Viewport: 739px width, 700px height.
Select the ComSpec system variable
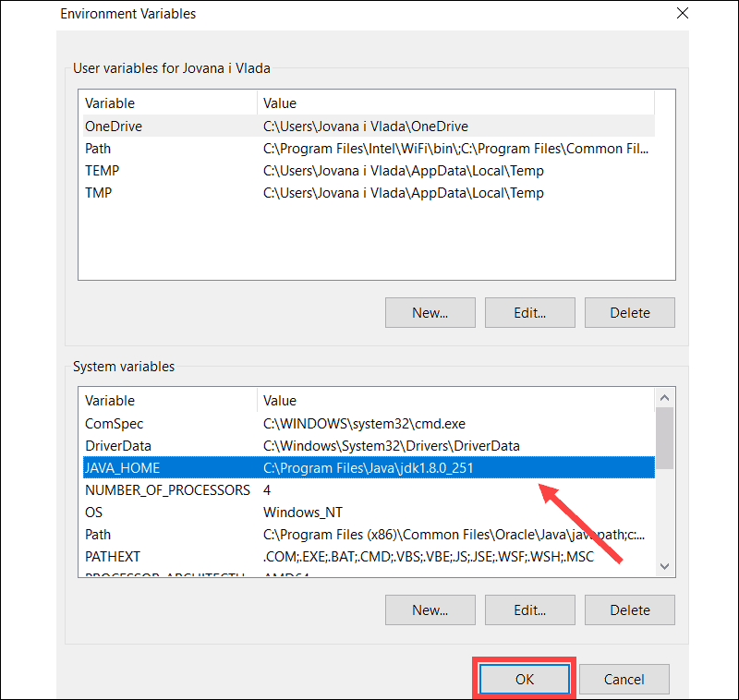[369, 424]
